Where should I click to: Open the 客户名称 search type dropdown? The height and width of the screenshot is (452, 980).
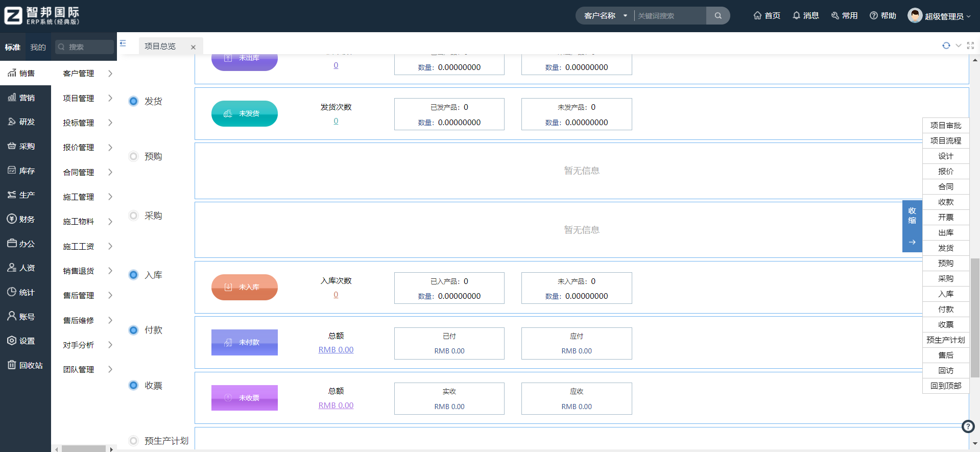pos(605,16)
